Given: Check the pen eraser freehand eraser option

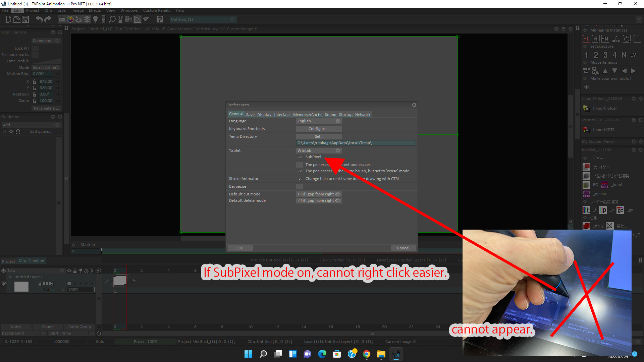Looking at the screenshot, I should [x=300, y=165].
